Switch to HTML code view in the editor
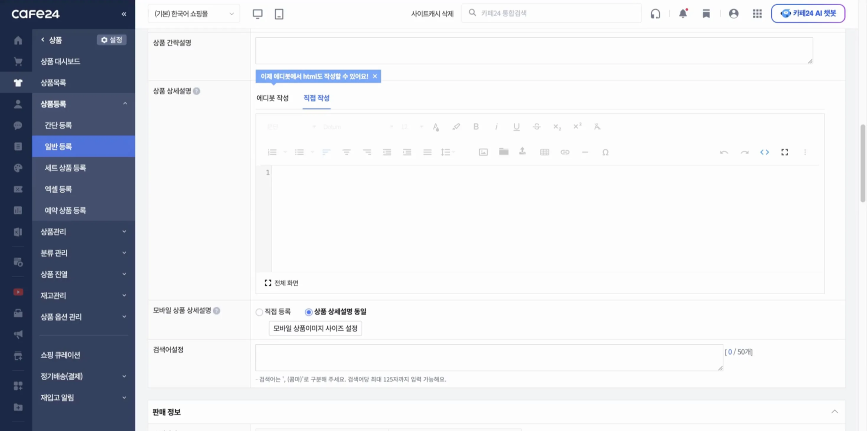Image resolution: width=868 pixels, height=431 pixels. point(764,152)
